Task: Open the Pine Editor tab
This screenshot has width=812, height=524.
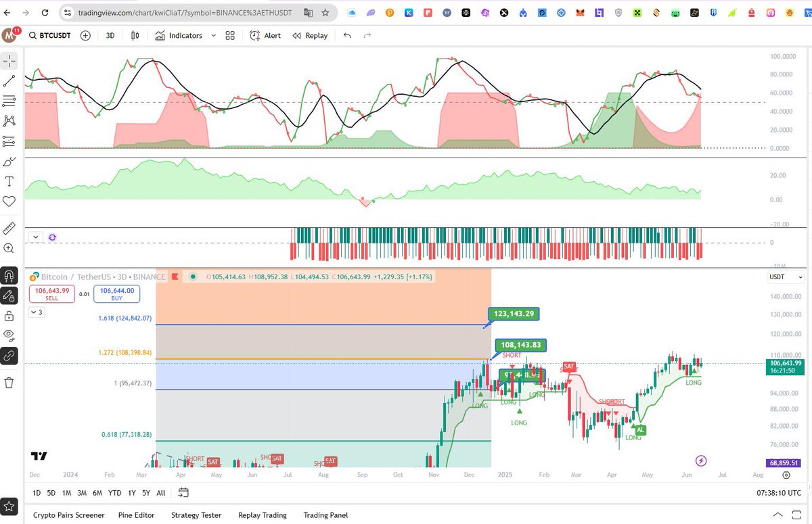Action: (137, 515)
